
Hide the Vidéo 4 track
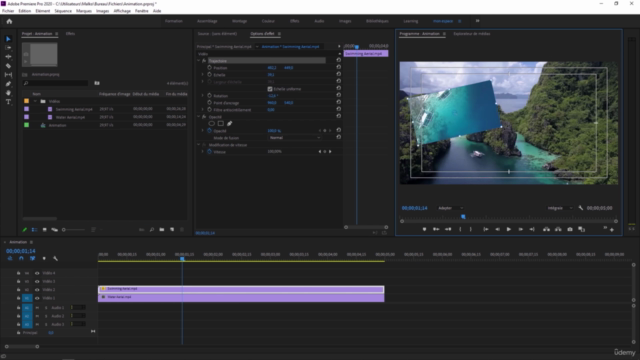pos(37,273)
